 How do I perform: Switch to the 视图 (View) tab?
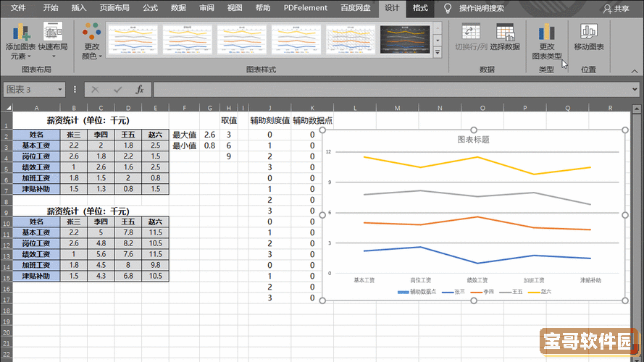235,8
